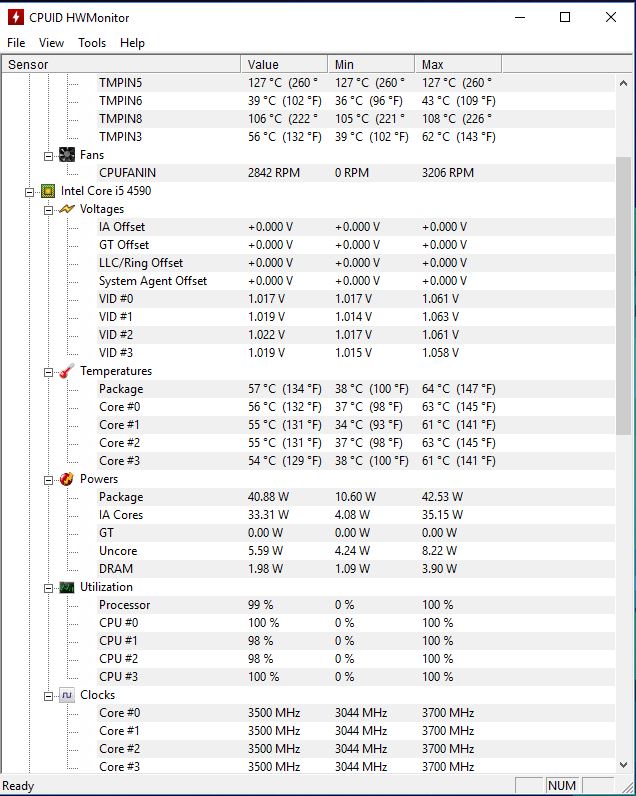Click the Clocks waveform icon

(66, 695)
